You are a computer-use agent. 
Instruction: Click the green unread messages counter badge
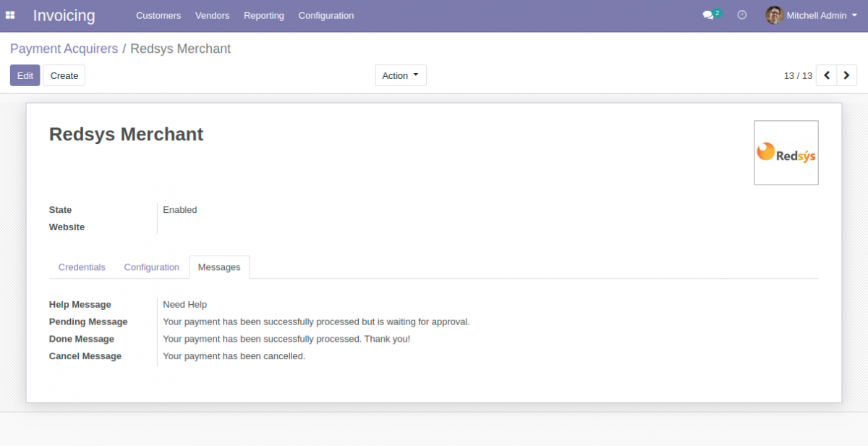[716, 11]
